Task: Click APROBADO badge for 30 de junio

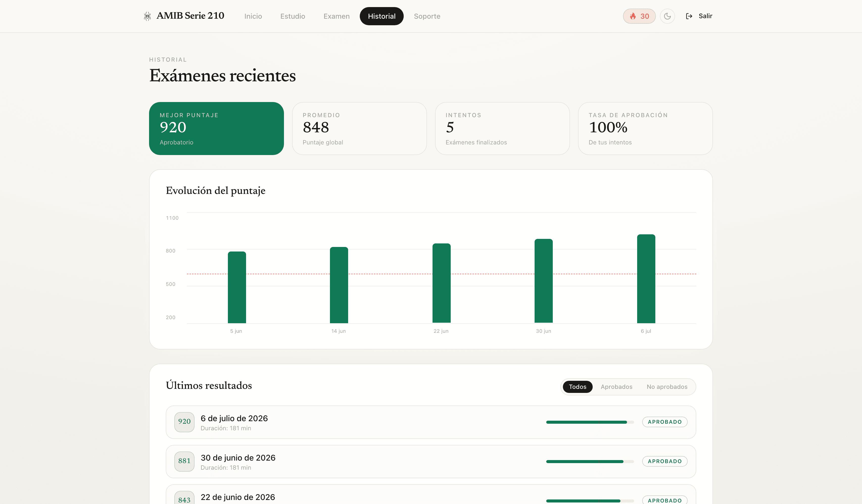Action: [664, 461]
